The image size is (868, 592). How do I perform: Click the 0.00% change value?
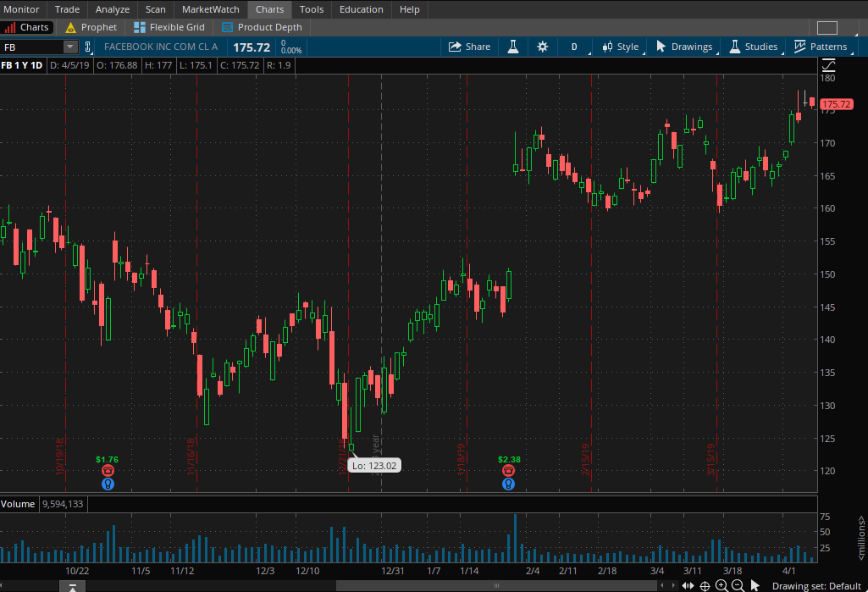click(x=291, y=51)
